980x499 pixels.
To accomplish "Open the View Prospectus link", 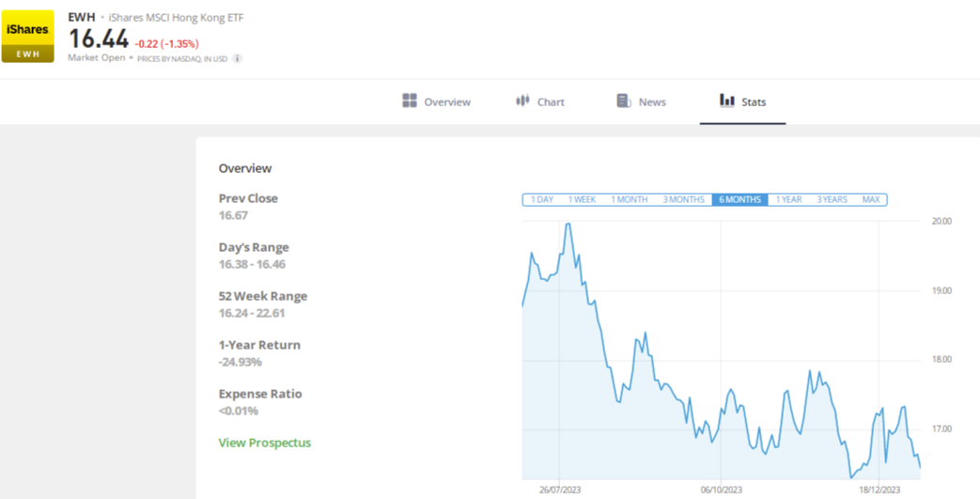I will (x=264, y=443).
